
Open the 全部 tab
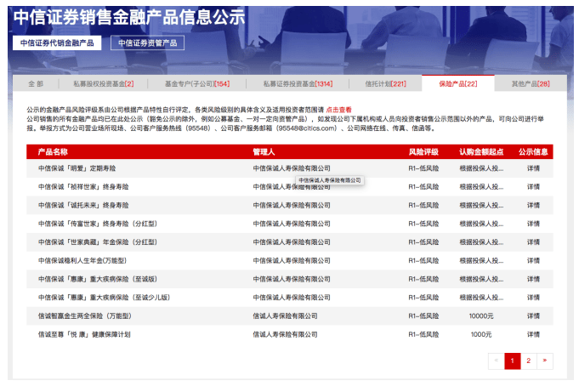pyautogui.click(x=36, y=84)
